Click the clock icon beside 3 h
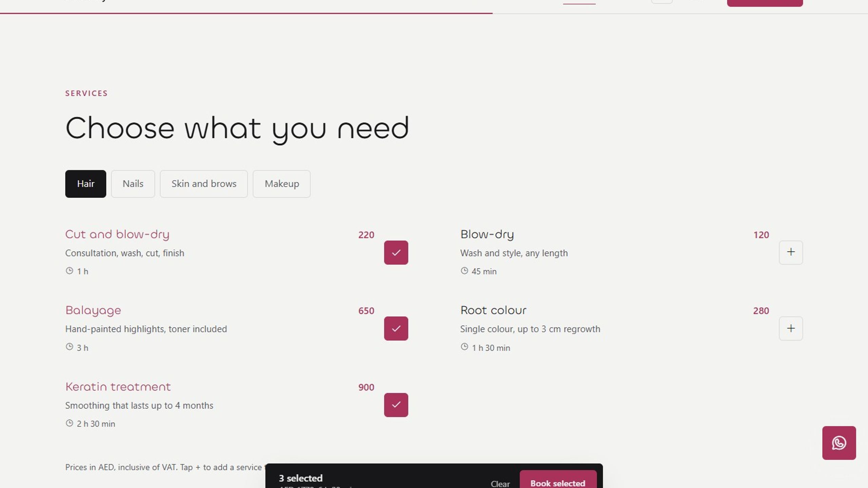This screenshot has width=868, height=488. tap(69, 347)
